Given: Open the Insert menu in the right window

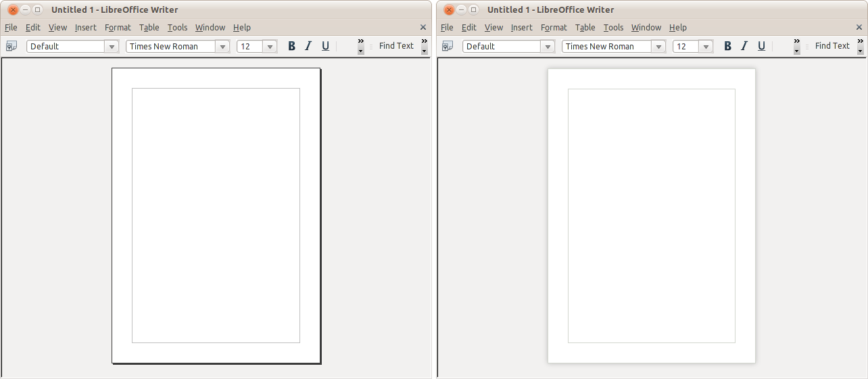Looking at the screenshot, I should click(x=521, y=28).
